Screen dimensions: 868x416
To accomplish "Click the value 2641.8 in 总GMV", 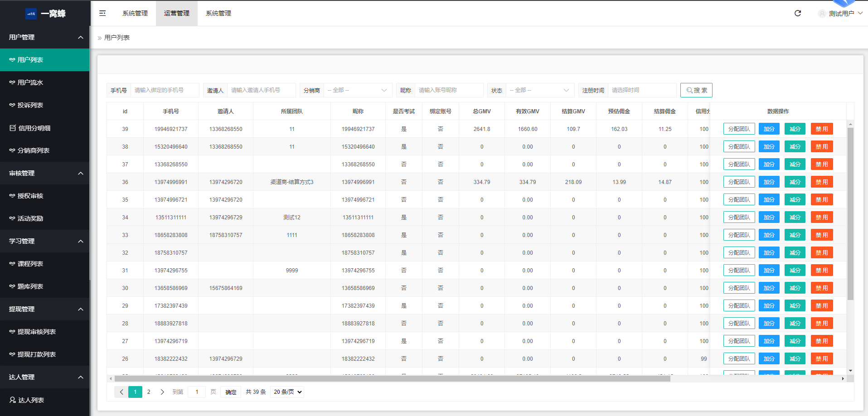I will (482, 129).
